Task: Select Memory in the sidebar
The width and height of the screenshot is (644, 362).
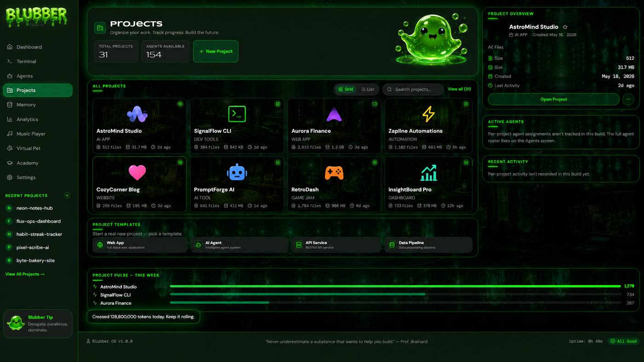Action: coord(38,105)
